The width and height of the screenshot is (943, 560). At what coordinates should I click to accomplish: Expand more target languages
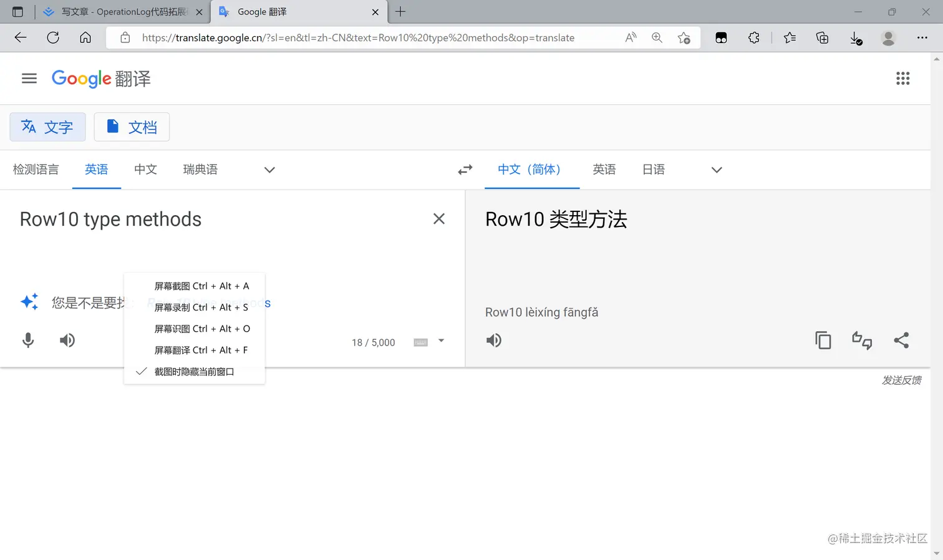[x=717, y=170]
